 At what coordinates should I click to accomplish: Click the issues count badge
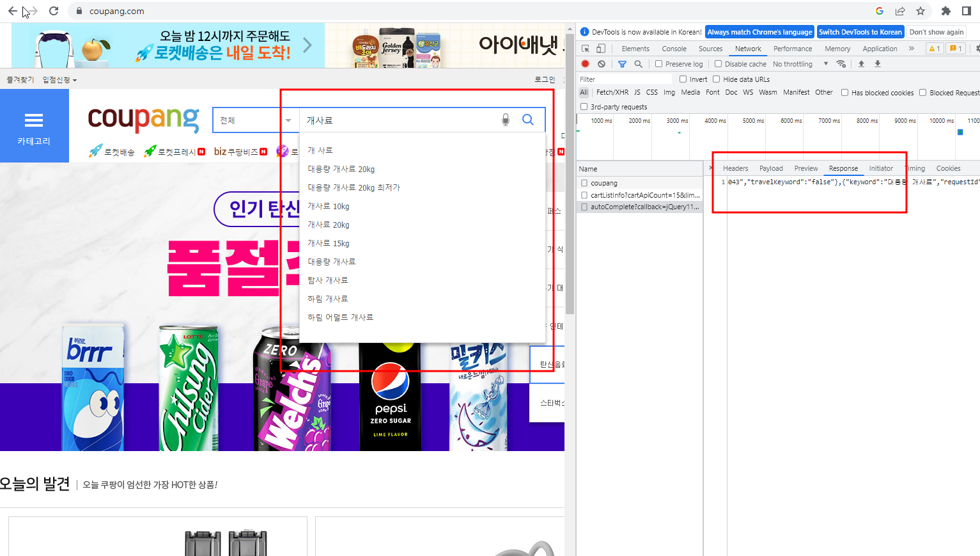(x=956, y=49)
